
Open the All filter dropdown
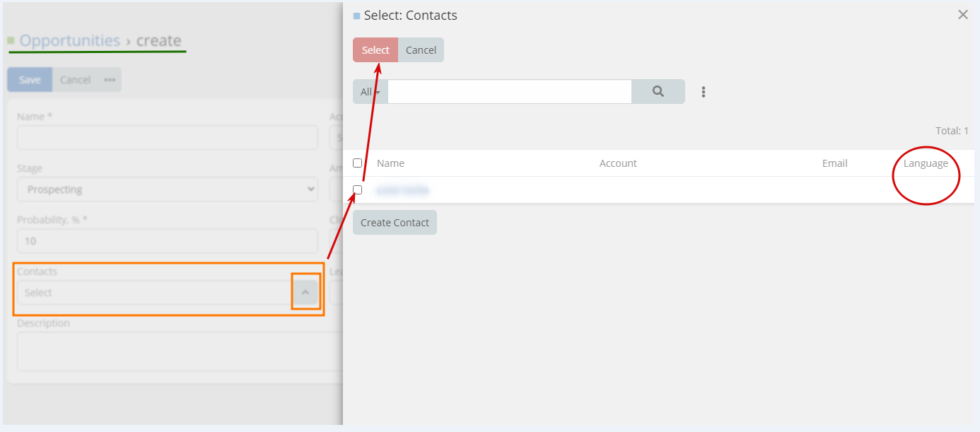(370, 92)
